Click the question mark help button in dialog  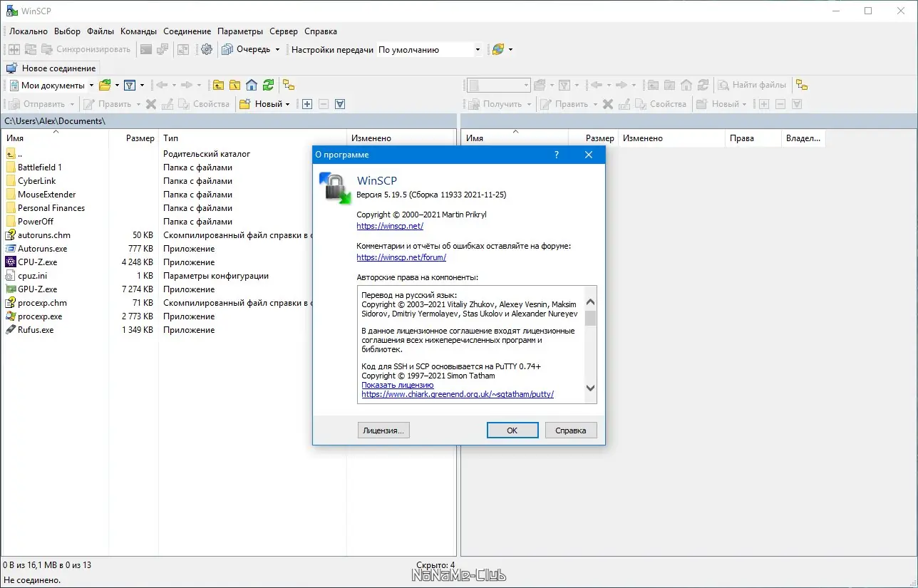(557, 155)
